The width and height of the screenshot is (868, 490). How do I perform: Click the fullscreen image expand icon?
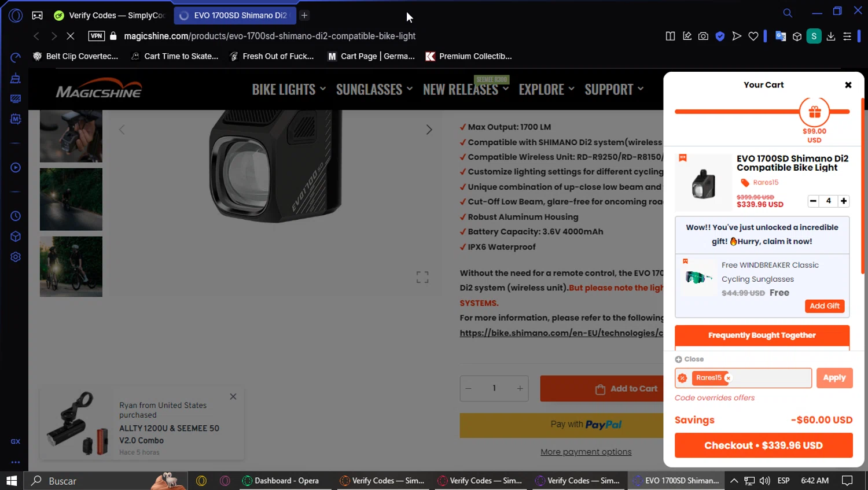(x=422, y=277)
